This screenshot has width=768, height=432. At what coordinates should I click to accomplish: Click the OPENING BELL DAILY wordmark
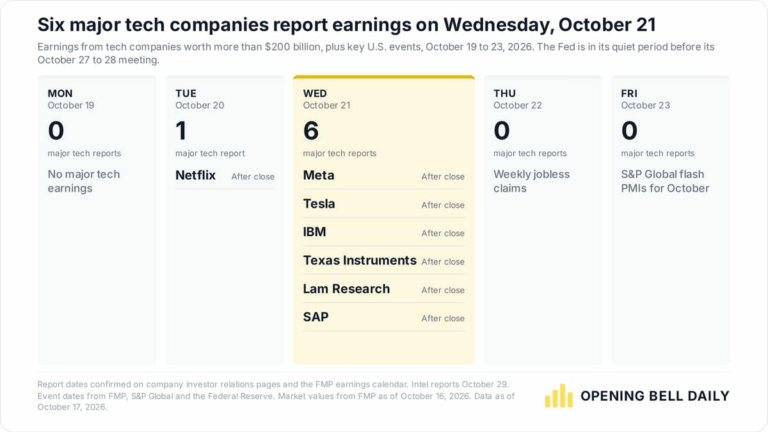click(655, 396)
